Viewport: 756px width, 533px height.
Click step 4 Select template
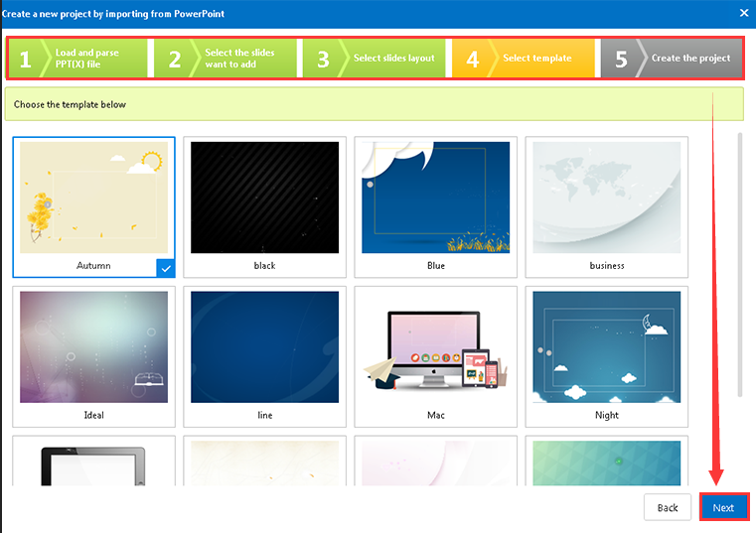click(524, 58)
